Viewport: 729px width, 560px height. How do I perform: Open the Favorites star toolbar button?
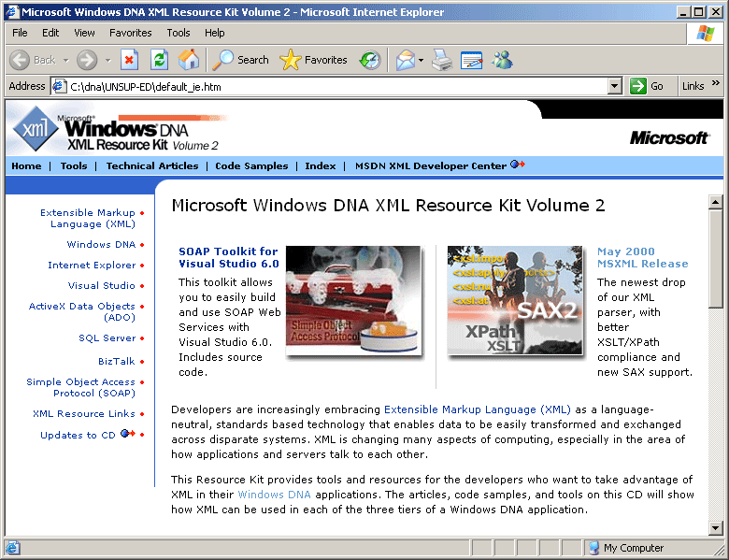(x=313, y=60)
